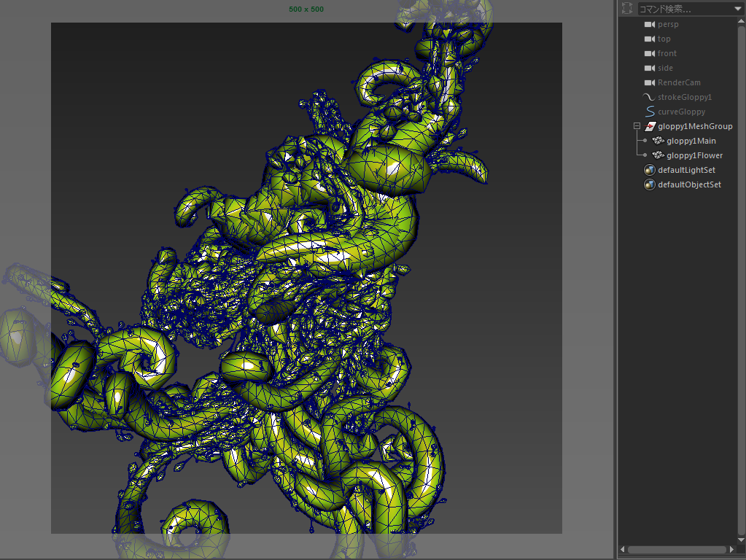746x560 pixels.
Task: Select side in the outliner
Action: (665, 68)
